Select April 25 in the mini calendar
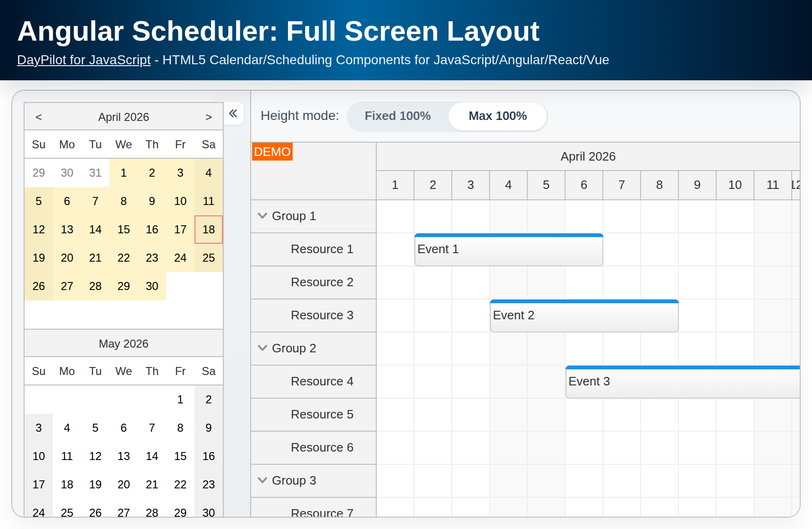Viewport: 812px width, 529px height. coord(208,258)
